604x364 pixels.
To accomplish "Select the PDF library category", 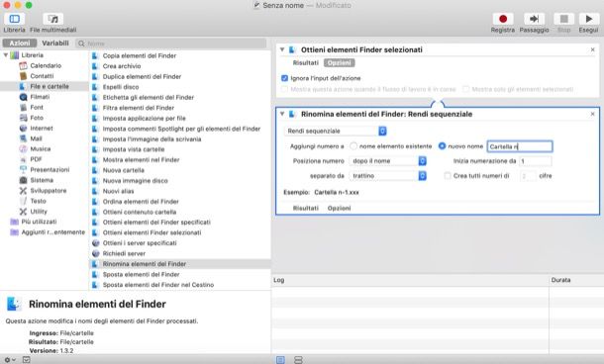I will (36, 159).
